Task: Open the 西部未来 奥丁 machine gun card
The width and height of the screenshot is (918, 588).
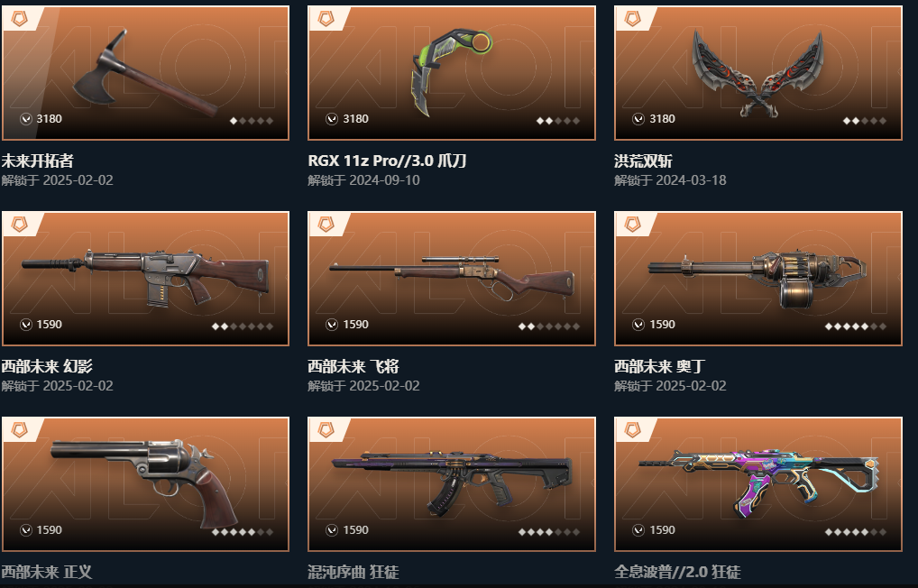Action: click(x=758, y=279)
